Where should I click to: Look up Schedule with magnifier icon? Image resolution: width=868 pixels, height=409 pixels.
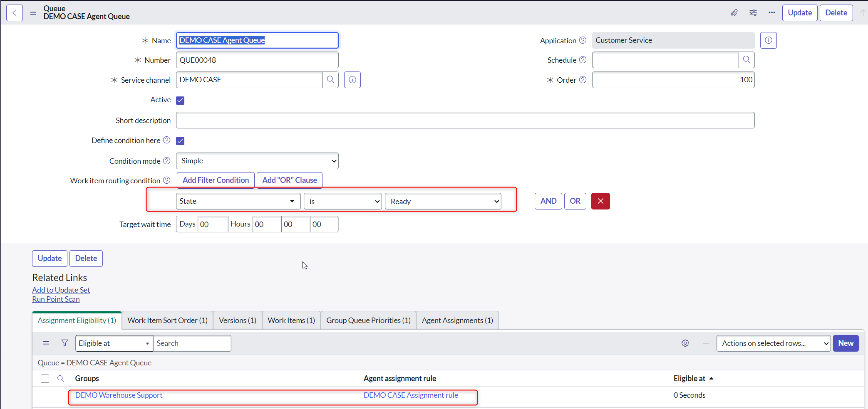(747, 60)
